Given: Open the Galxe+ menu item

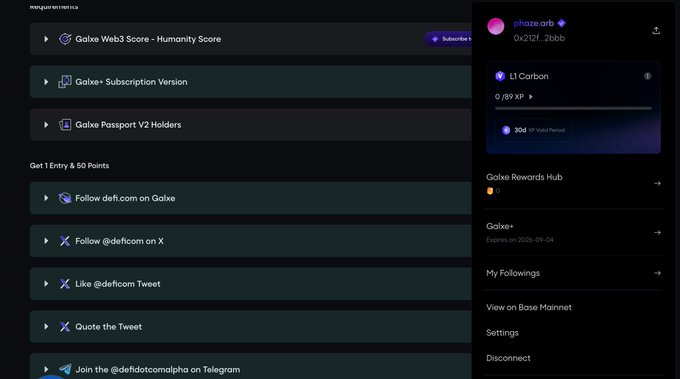Looking at the screenshot, I should [573, 233].
